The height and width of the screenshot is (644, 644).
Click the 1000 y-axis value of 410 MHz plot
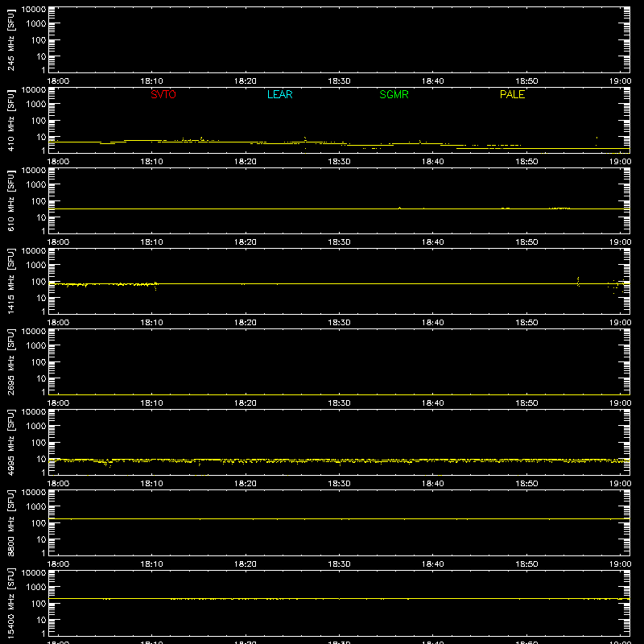(36, 105)
